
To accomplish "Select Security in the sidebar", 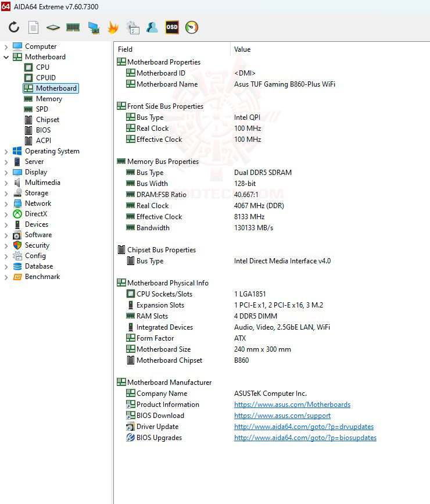I will [x=37, y=245].
